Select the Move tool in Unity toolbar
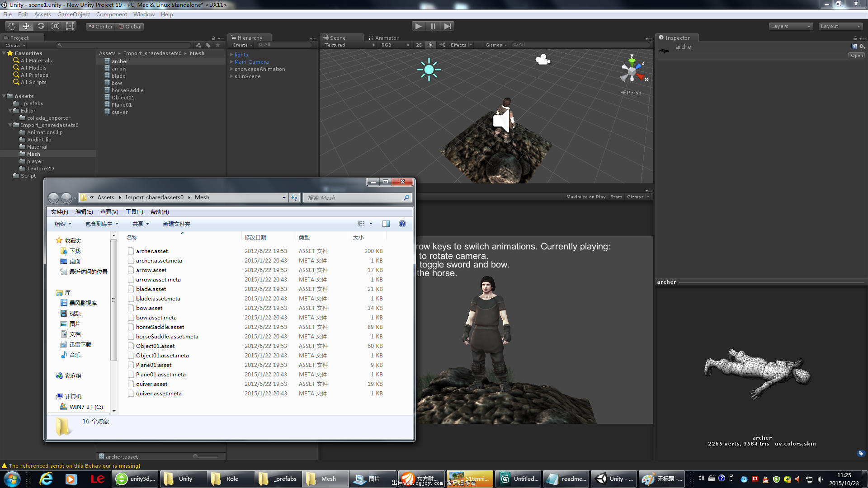 pyautogui.click(x=26, y=26)
